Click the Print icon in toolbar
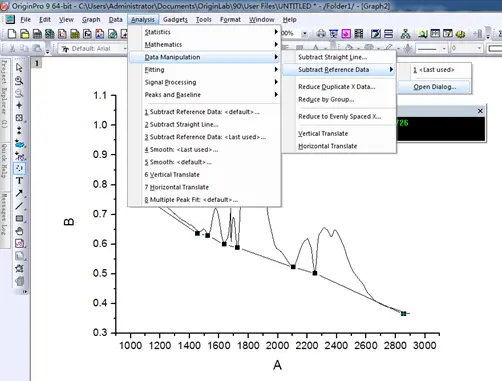Viewport: 502px width, 381px height. [321, 33]
